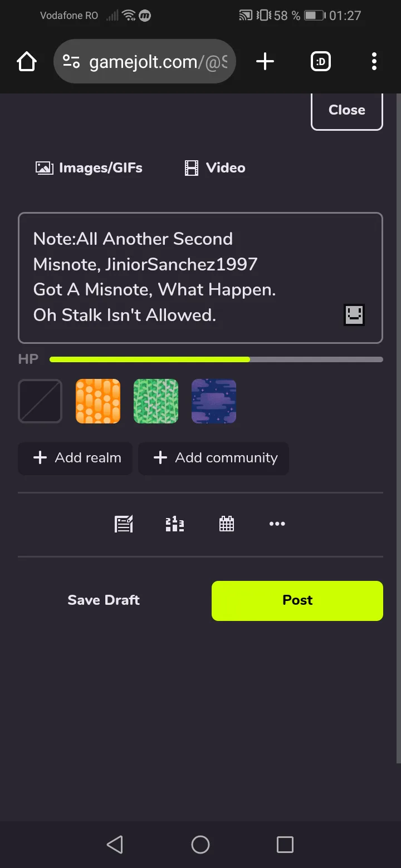This screenshot has height=868, width=401.
Task: Open the article/long-form content icon
Action: 124,524
